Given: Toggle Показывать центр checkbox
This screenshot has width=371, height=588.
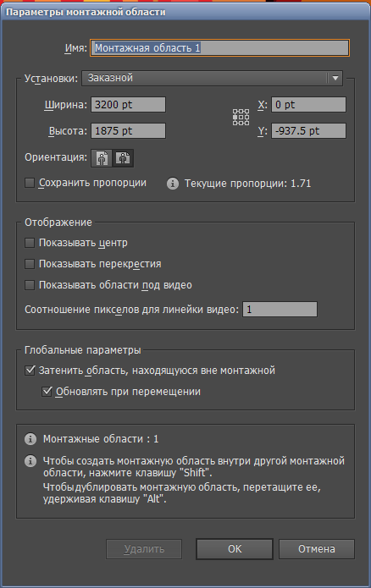Looking at the screenshot, I should point(30,243).
